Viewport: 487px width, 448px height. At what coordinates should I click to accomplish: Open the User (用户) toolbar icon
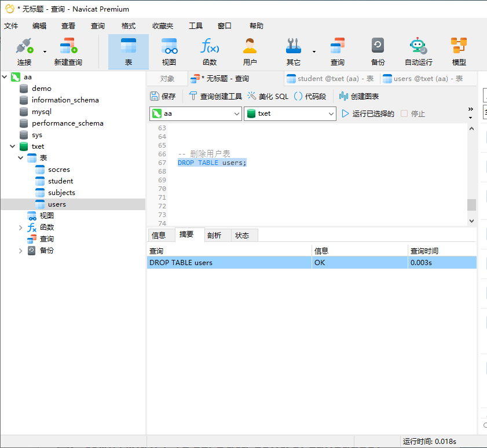pos(250,52)
